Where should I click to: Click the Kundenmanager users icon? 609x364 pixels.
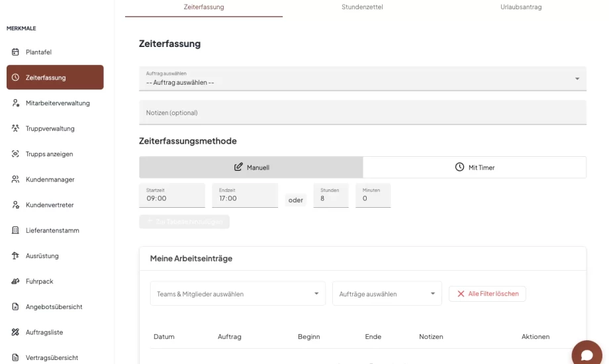coord(15,179)
